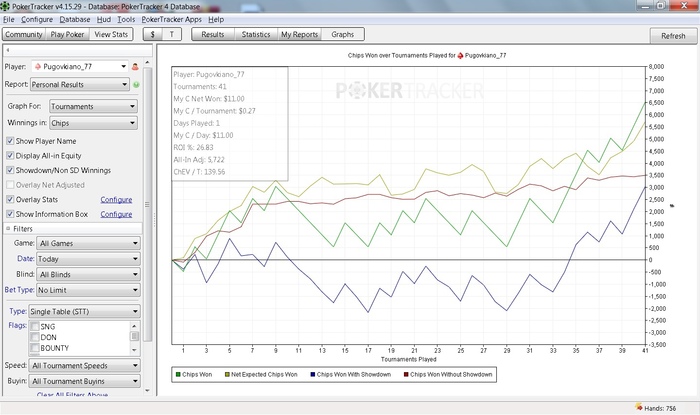The image size is (700, 415).
Task: Click the green Chips Won legend swatch
Action: pyautogui.click(x=178, y=374)
